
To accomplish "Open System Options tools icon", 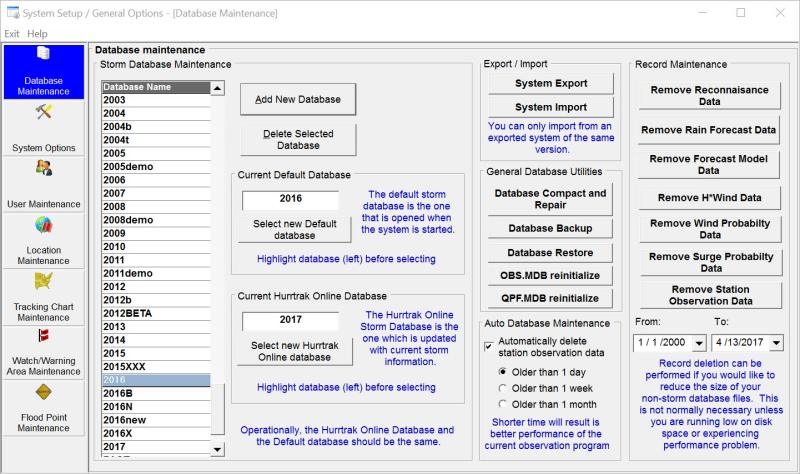I will [43, 112].
